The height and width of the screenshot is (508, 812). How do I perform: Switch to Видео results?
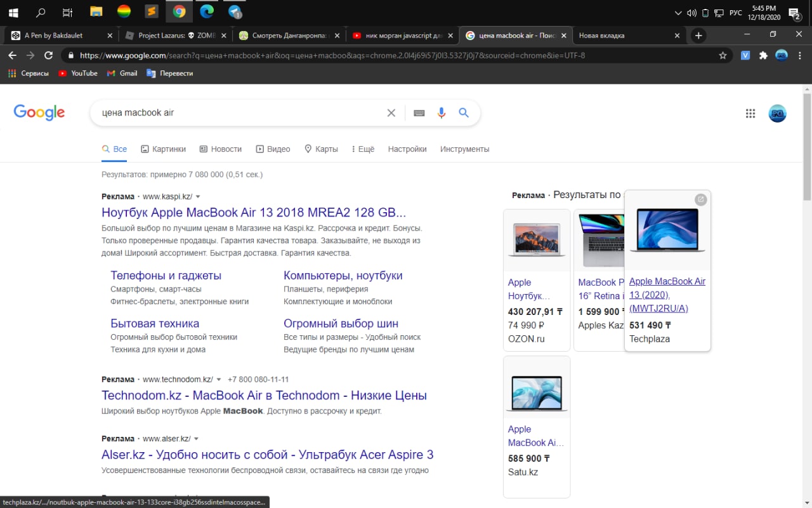pos(273,149)
